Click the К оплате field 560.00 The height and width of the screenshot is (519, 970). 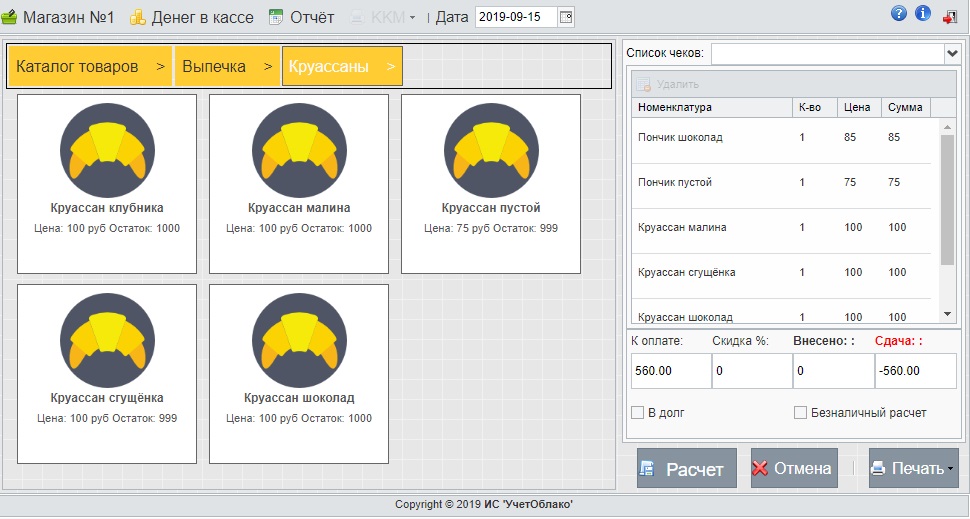click(671, 371)
